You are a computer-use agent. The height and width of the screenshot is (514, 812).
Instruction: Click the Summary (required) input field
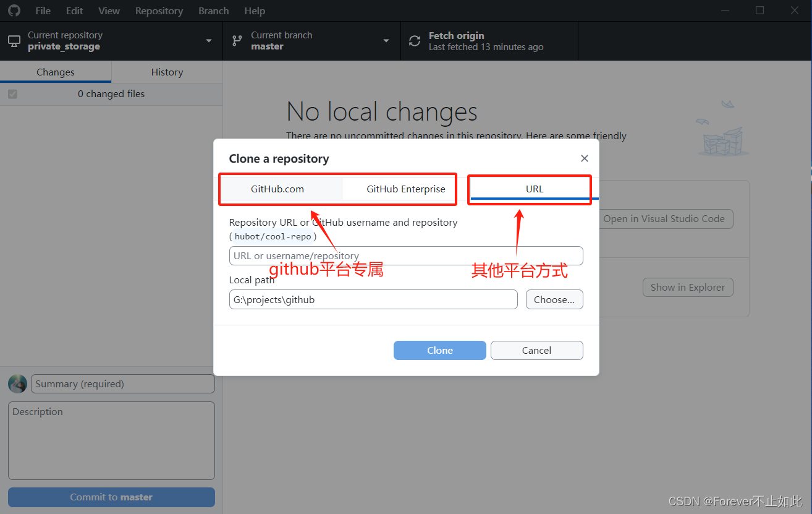[x=123, y=383]
